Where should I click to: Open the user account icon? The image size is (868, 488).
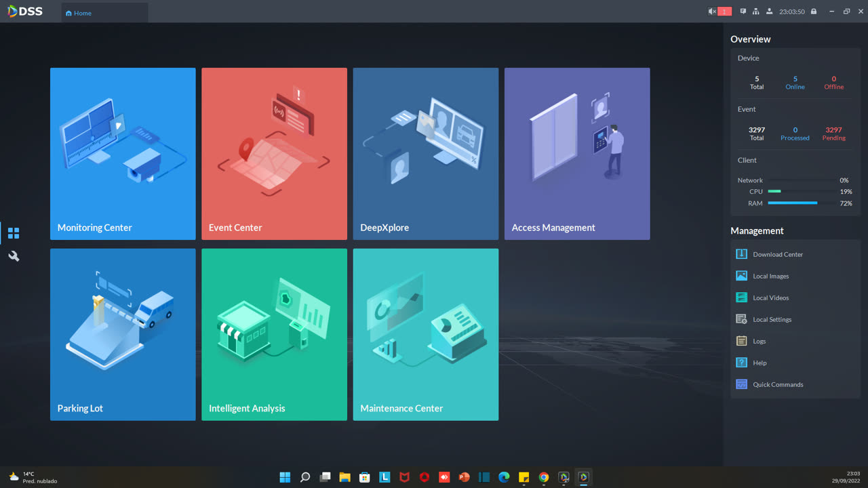[x=769, y=12]
